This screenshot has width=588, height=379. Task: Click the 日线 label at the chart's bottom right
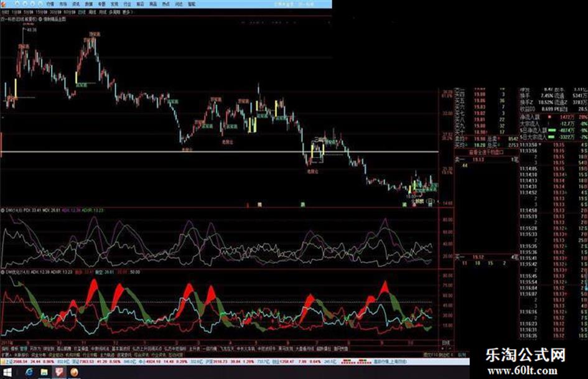[446, 343]
